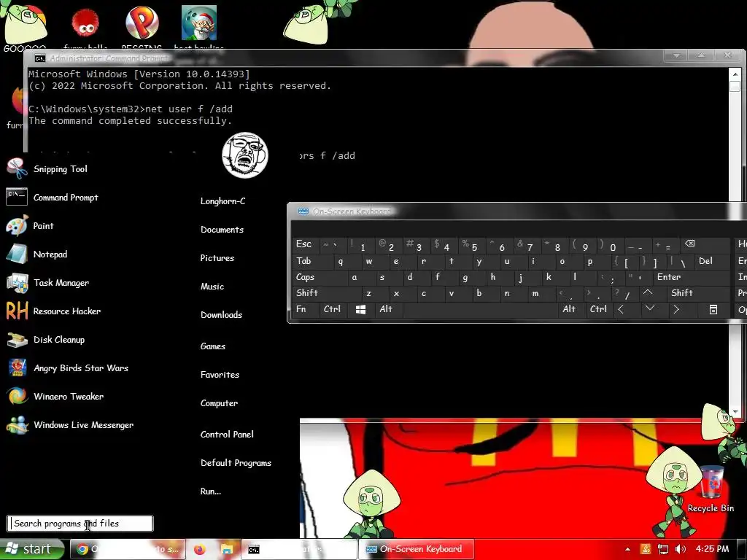This screenshot has height=560, width=747.
Task: Open the network tray icon
Action: click(x=662, y=549)
